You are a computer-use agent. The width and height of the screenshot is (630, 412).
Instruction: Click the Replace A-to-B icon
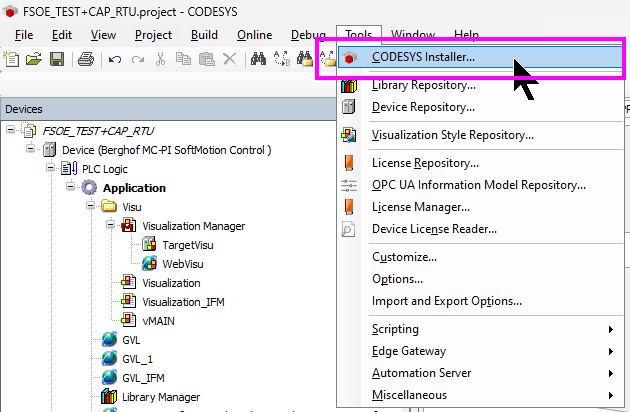[282, 59]
